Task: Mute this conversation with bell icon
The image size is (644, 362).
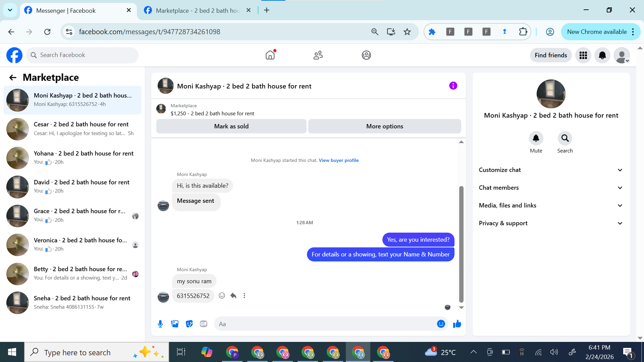Action: click(536, 138)
